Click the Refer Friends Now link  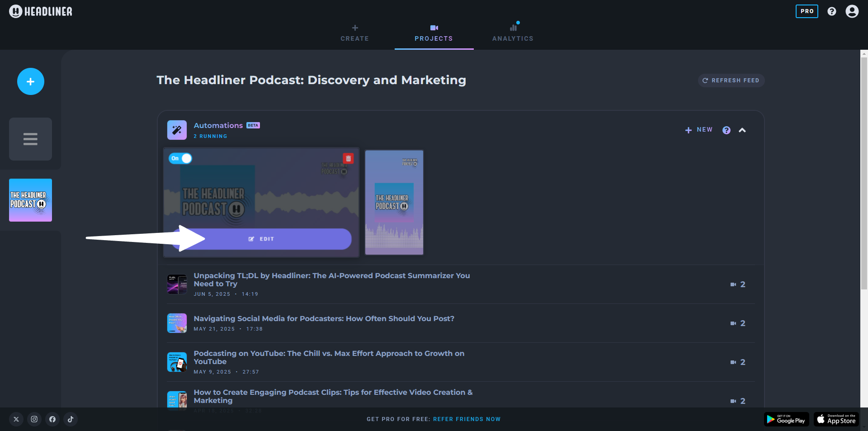tap(467, 419)
